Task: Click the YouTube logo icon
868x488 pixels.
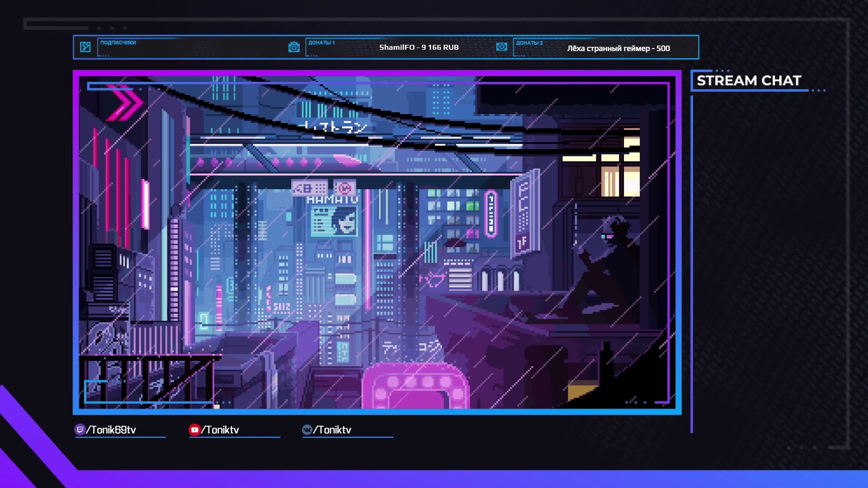Action: pyautogui.click(x=194, y=430)
